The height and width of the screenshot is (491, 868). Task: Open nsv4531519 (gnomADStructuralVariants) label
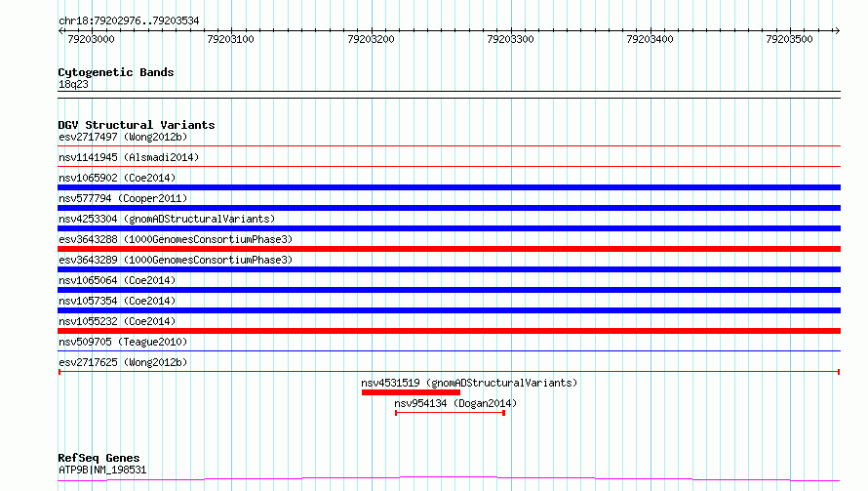[469, 383]
